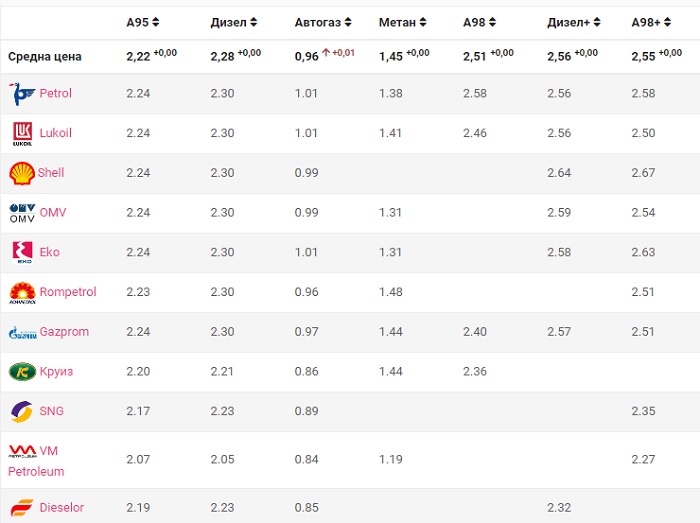This screenshot has width=700, height=523.
Task: Click the VM Petroleum logo icon
Action: 22,451
